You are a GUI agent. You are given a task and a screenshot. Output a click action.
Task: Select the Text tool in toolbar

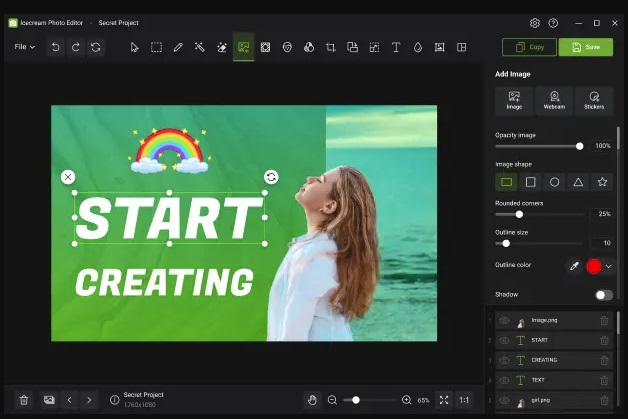[x=396, y=47]
